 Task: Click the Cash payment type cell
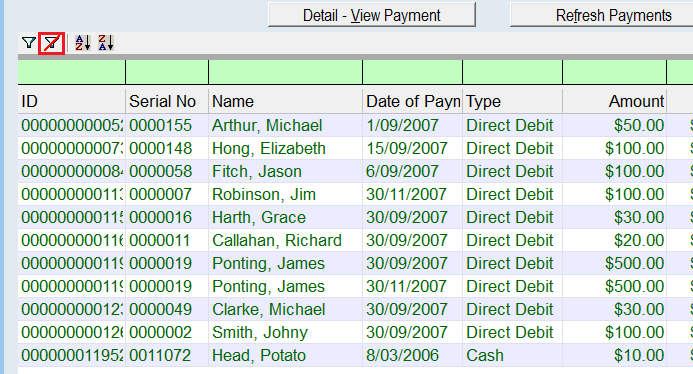click(x=513, y=355)
